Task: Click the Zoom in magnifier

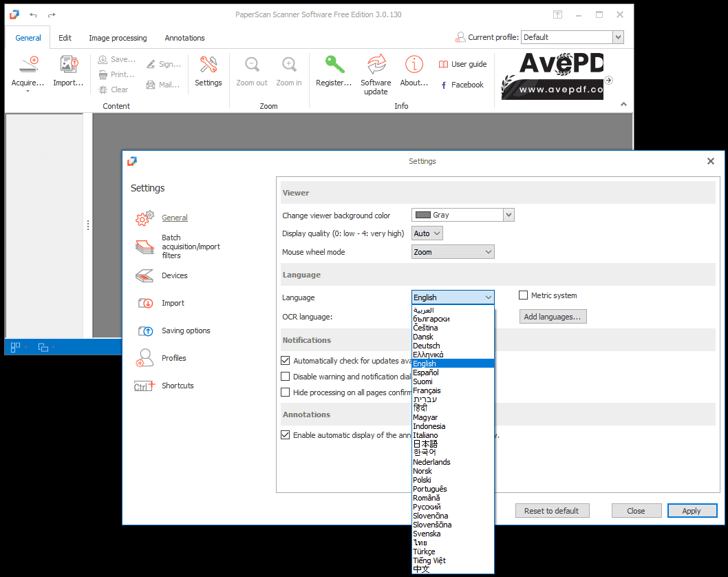Action: 289,65
